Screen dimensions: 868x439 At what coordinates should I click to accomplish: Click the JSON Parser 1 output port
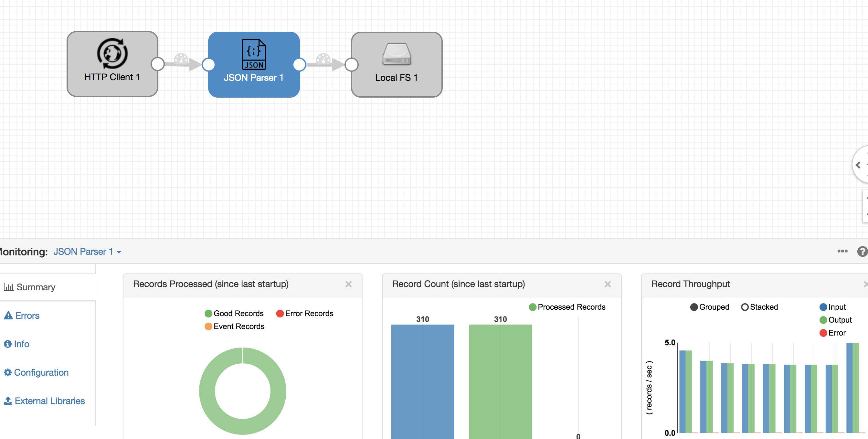click(299, 64)
